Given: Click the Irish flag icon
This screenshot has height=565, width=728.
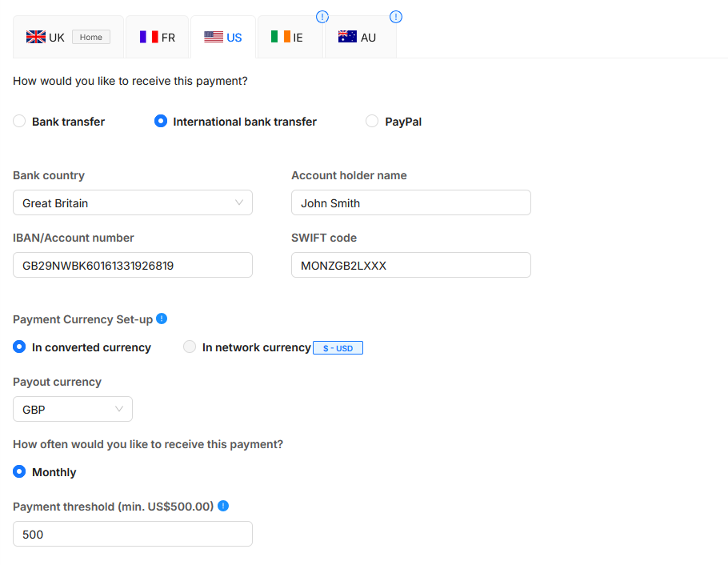Looking at the screenshot, I should [x=281, y=37].
